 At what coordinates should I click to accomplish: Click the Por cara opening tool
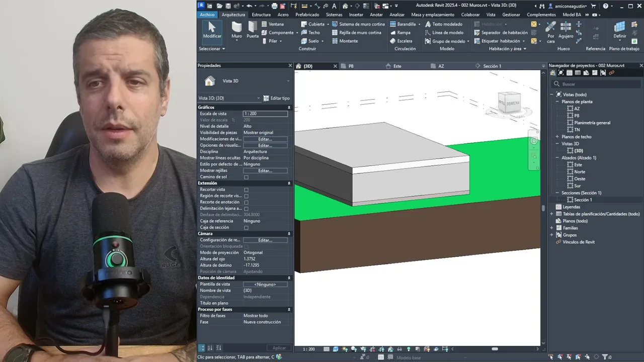[551, 32]
